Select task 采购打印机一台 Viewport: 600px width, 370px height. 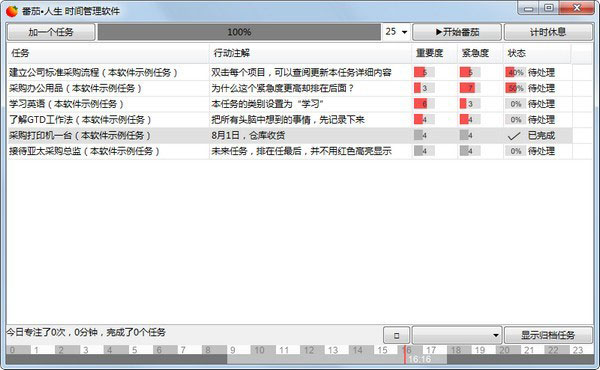(x=80, y=135)
